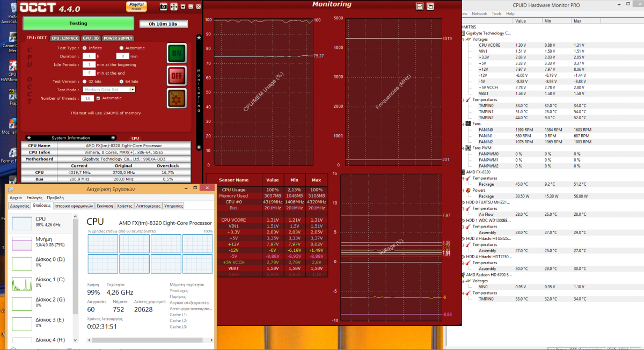Click the round arrow below the Monitoring strip

199,147
